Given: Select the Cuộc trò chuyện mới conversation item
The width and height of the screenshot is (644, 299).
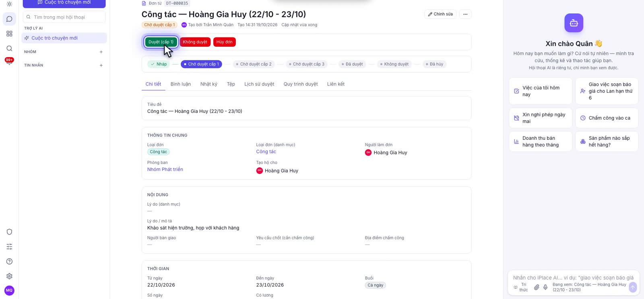Looking at the screenshot, I should coord(64,38).
